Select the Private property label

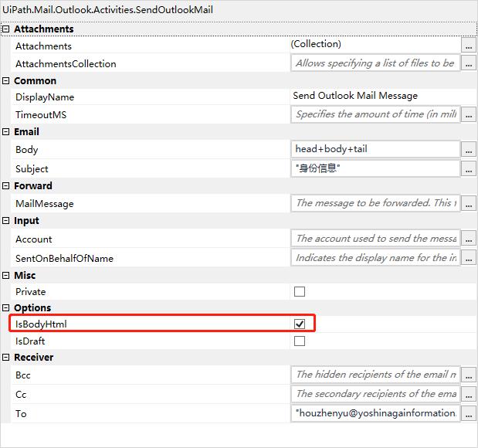[30, 292]
